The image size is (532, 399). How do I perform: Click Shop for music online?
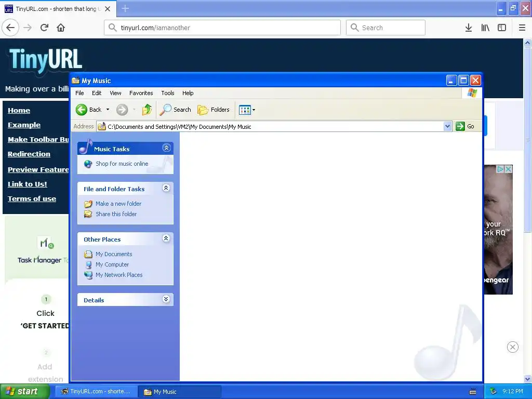(x=122, y=164)
